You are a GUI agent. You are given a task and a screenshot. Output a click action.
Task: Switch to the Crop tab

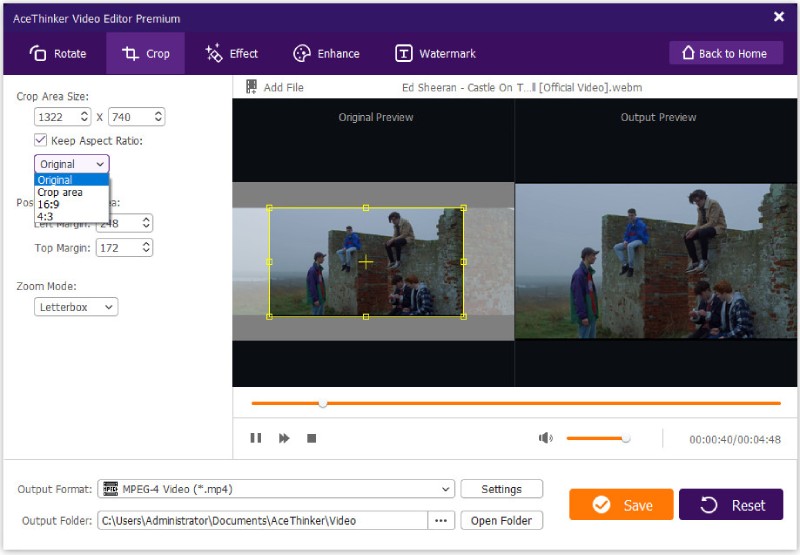tap(145, 54)
